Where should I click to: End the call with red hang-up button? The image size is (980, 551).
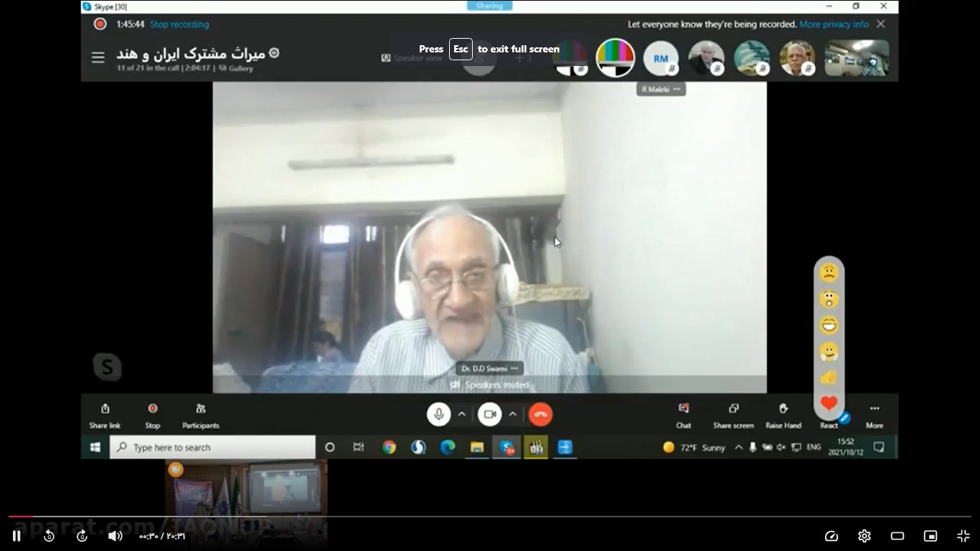point(541,414)
